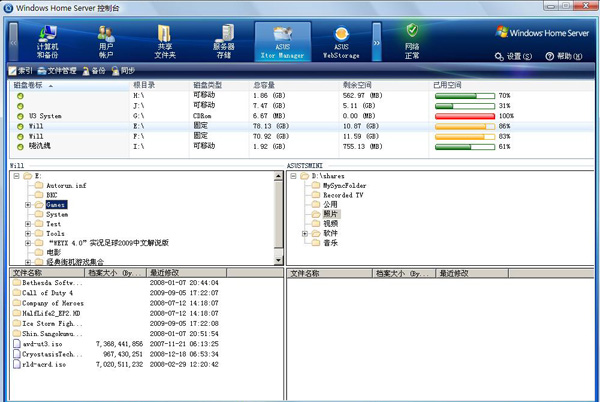Select the 电影 folder
This screenshot has height=402, width=600.
[x=48, y=253]
